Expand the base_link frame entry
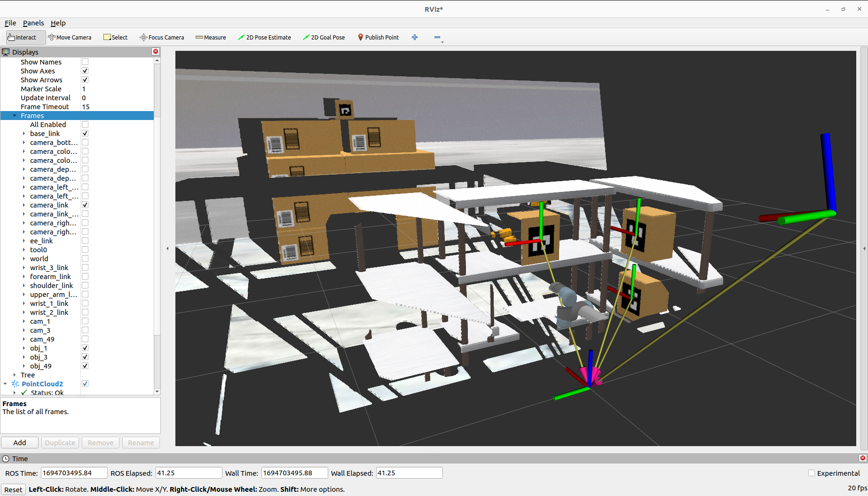Viewport: 868px width, 496px height. (x=24, y=134)
